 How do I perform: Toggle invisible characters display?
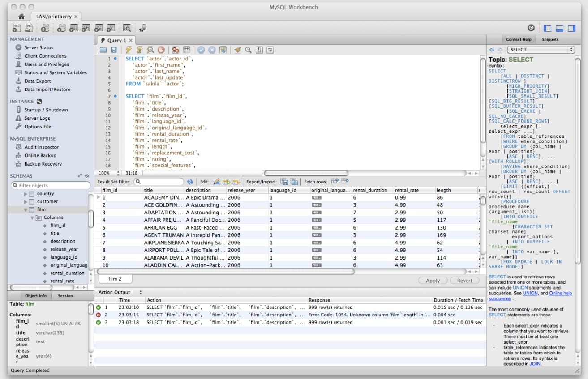coord(259,50)
